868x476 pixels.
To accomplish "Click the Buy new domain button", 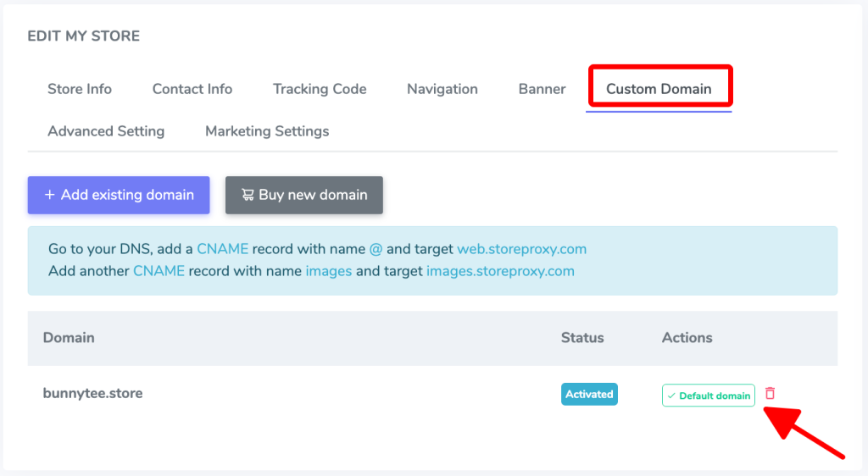I will [x=304, y=195].
